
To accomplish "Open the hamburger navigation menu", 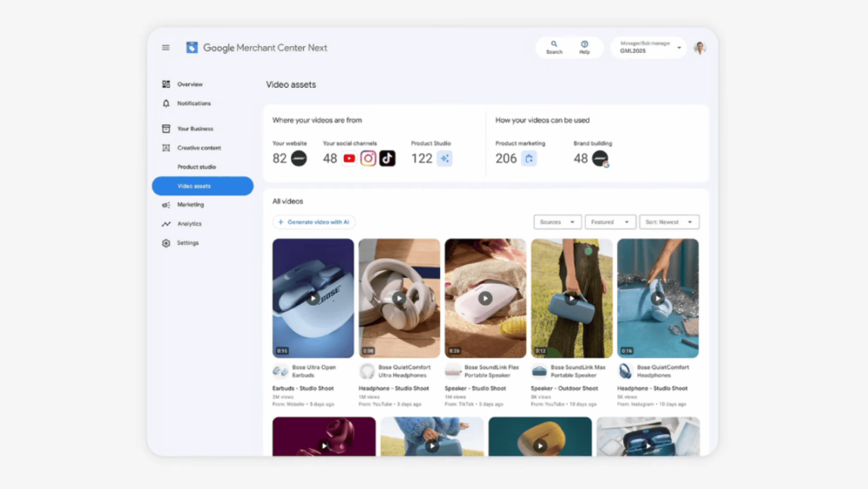I will (x=166, y=48).
